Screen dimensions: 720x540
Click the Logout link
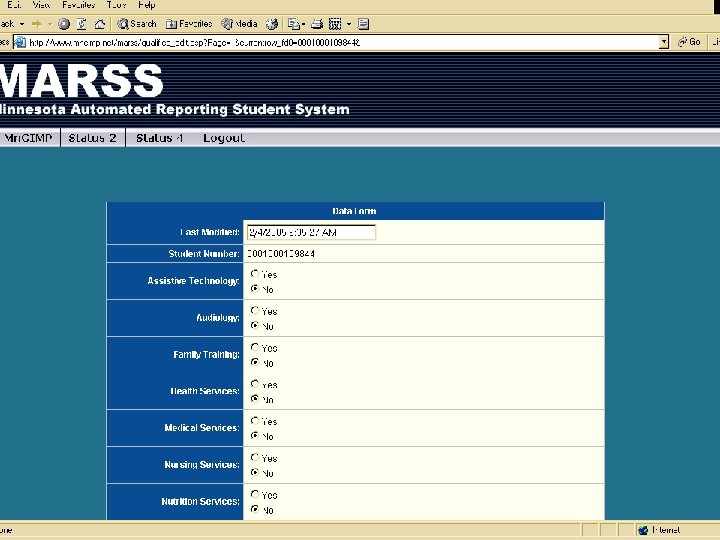[x=224, y=138]
